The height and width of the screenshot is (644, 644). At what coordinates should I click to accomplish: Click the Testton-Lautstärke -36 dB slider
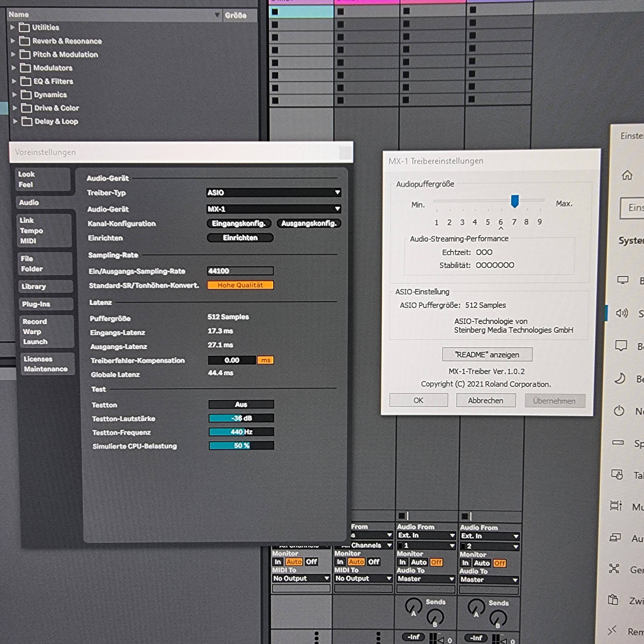point(241,418)
